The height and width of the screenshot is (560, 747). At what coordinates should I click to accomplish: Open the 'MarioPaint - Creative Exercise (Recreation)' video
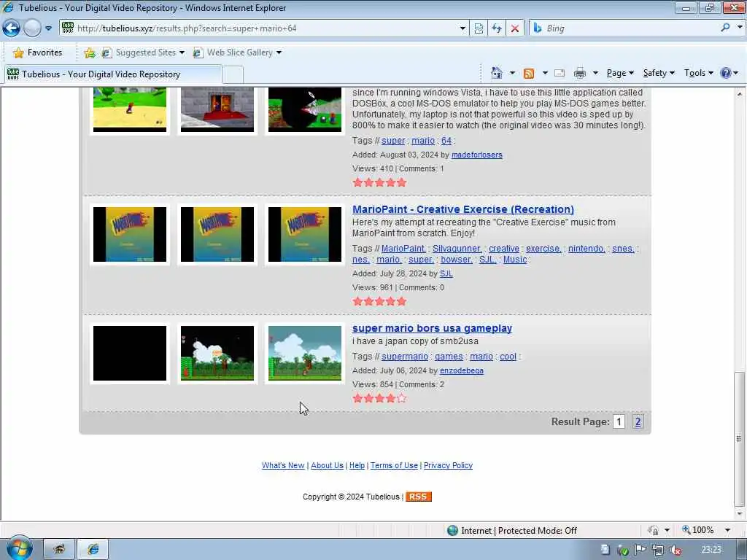point(463,209)
